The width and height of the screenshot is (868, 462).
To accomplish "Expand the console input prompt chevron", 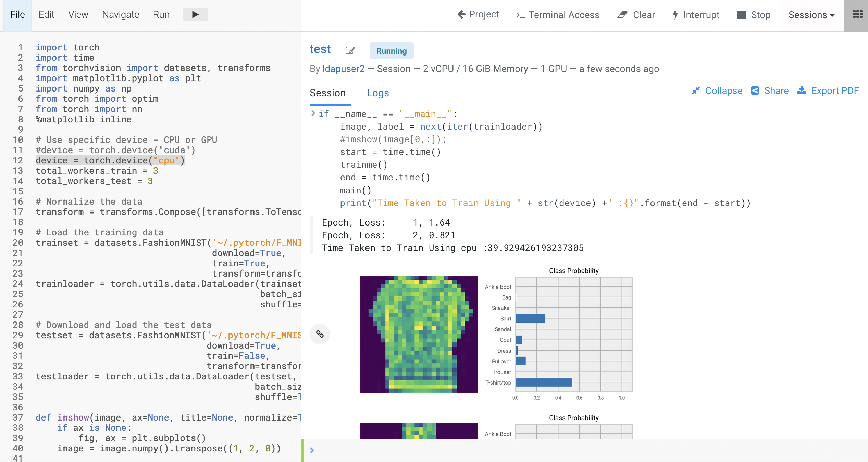I will point(312,450).
